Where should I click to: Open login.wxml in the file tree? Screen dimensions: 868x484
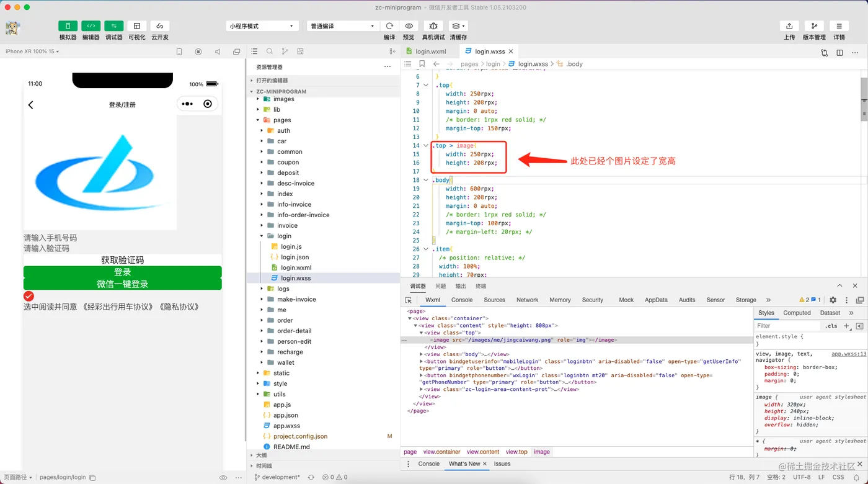point(296,268)
